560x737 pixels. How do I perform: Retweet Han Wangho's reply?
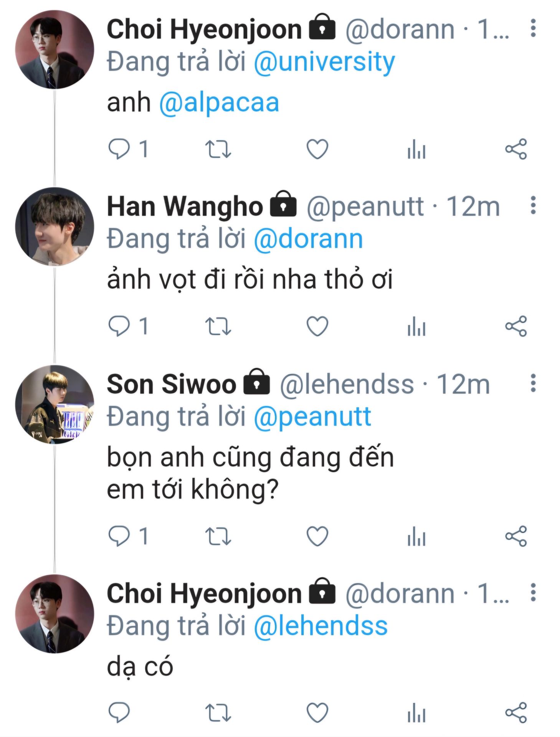[218, 326]
